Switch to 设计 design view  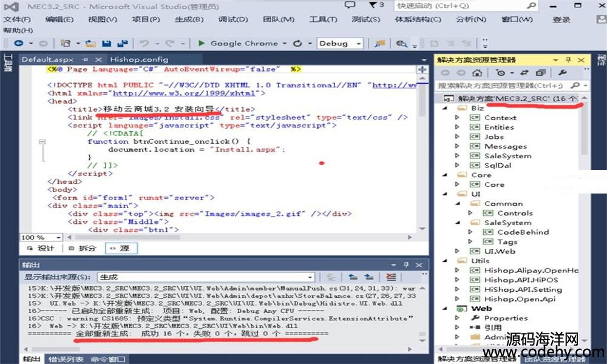point(41,248)
